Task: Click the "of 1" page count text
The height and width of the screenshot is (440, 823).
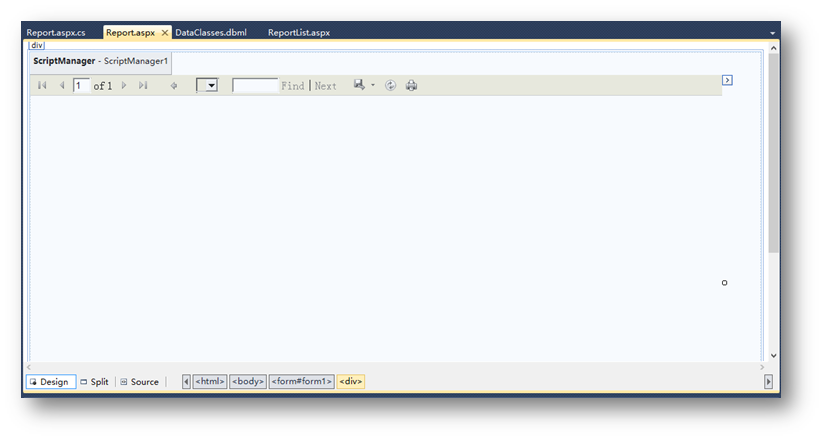Action: (103, 86)
